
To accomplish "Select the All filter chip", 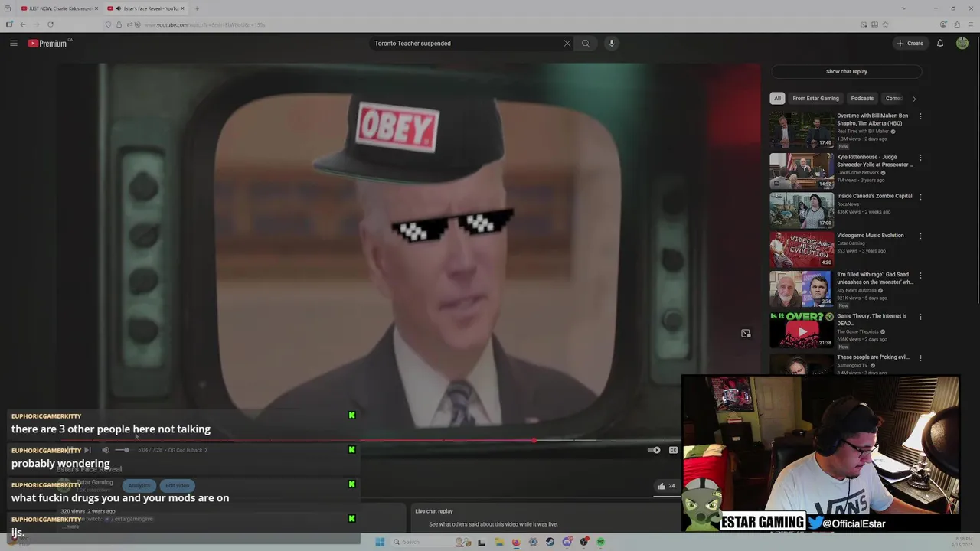I will [x=777, y=98].
